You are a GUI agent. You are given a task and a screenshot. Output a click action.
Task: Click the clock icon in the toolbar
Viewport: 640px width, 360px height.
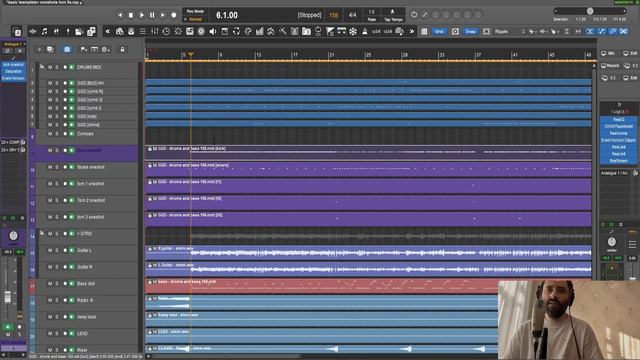166,31
